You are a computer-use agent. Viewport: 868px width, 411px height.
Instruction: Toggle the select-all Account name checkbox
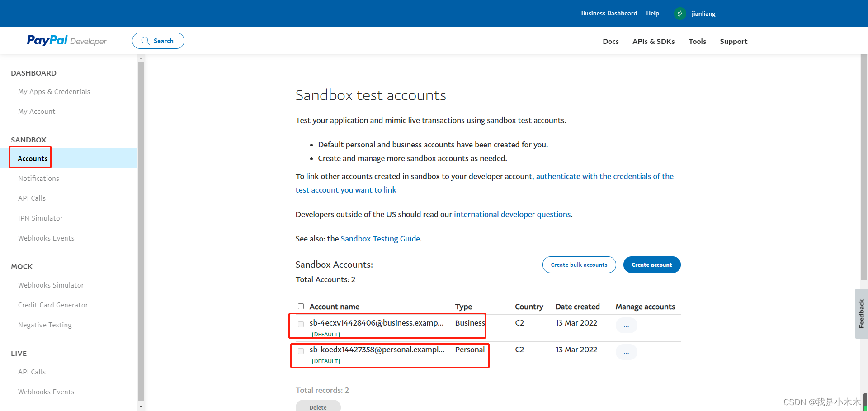tap(301, 307)
